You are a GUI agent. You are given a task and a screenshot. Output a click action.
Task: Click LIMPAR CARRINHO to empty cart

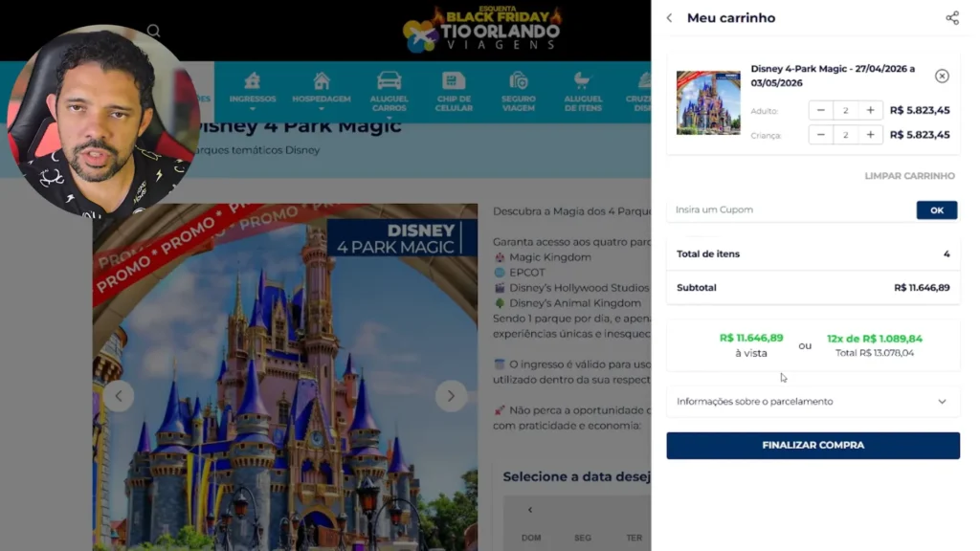click(x=909, y=176)
